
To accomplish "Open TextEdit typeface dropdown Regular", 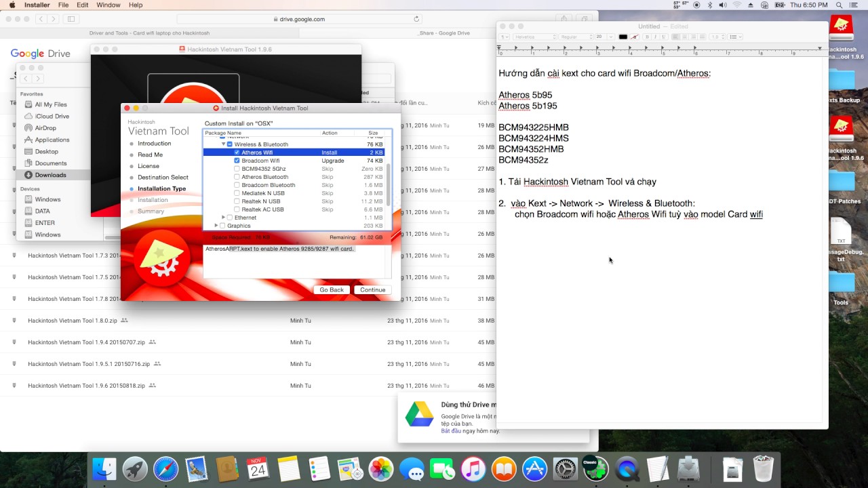I will tap(575, 37).
